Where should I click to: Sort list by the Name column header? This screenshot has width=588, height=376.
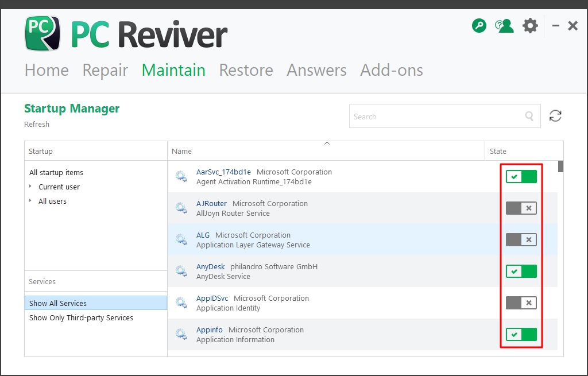point(182,152)
